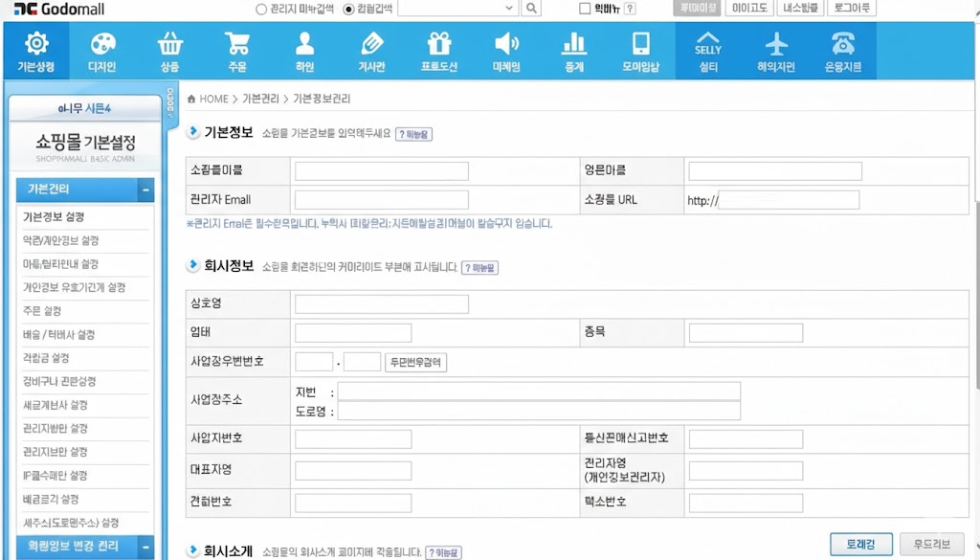The height and width of the screenshot is (560, 980).
Task: Click the company name input in company info
Action: [381, 304]
